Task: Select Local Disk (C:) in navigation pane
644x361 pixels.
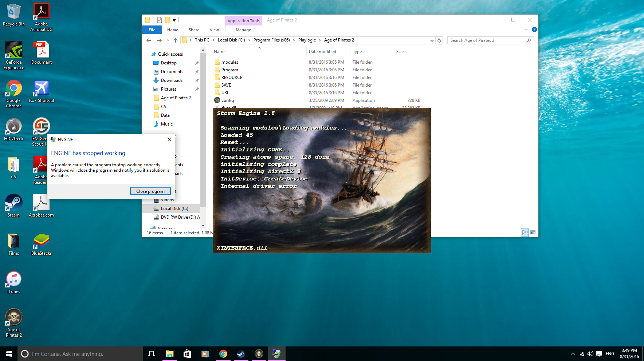Action: pos(174,209)
